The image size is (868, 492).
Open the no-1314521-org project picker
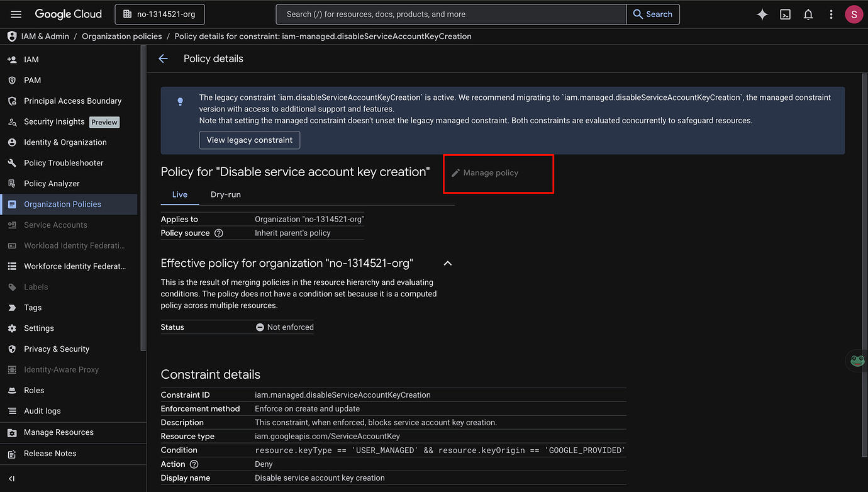(x=160, y=14)
